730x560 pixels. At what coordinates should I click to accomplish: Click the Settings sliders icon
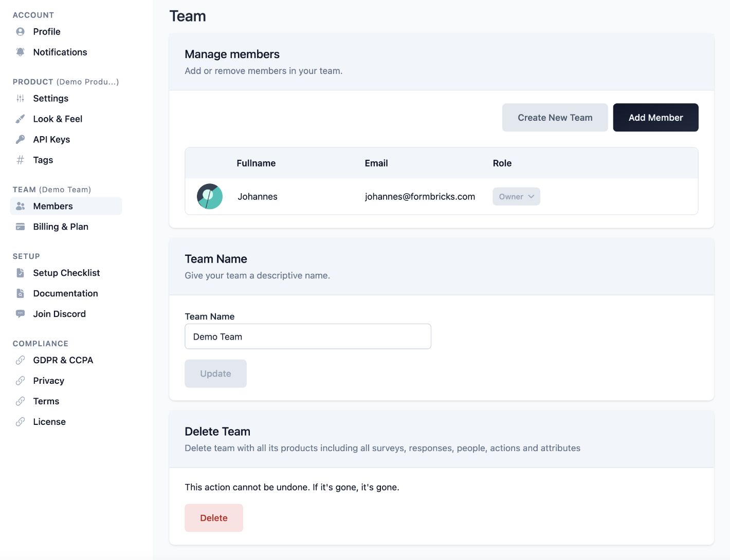point(20,98)
